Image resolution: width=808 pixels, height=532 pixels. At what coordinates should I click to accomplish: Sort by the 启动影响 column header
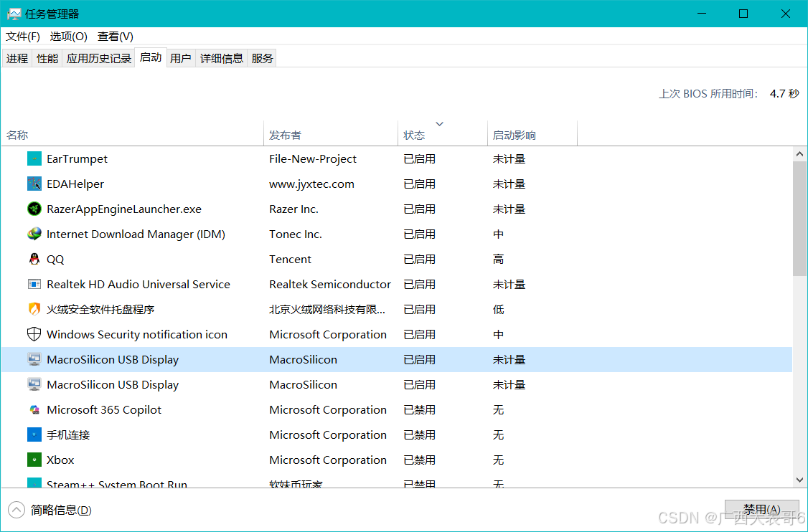point(532,135)
